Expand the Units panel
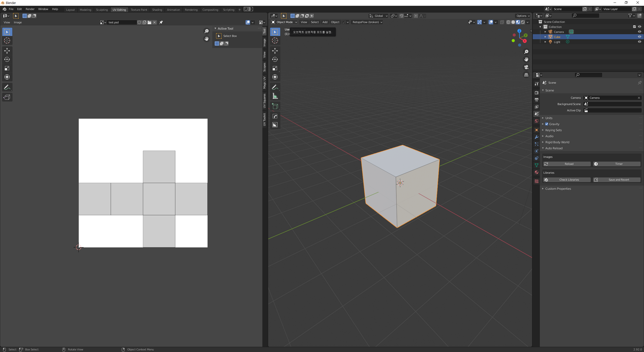 (x=549, y=118)
